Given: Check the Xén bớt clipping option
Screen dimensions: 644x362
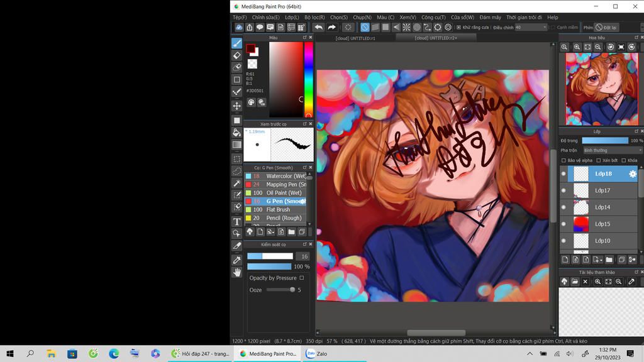Looking at the screenshot, I should [599, 160].
